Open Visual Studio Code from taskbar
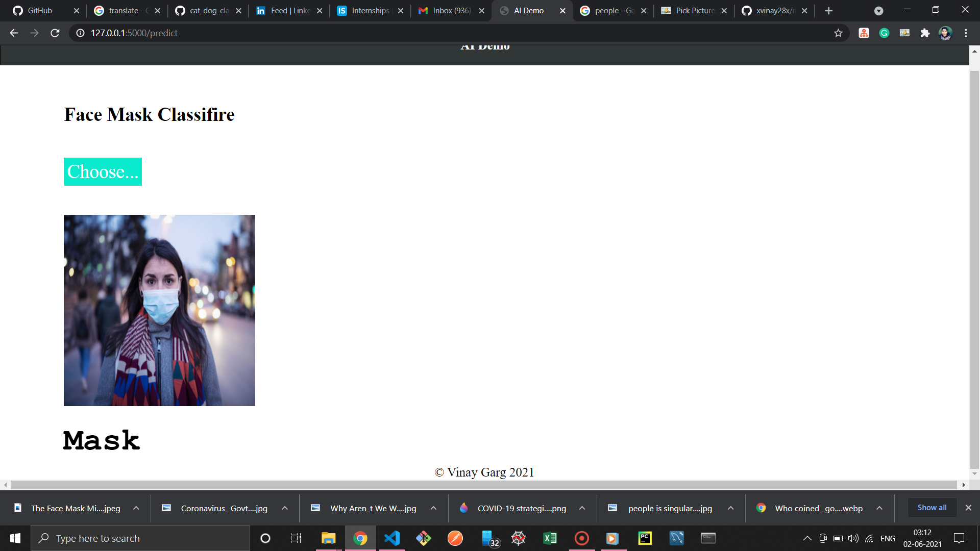The image size is (980, 551). 392,538
